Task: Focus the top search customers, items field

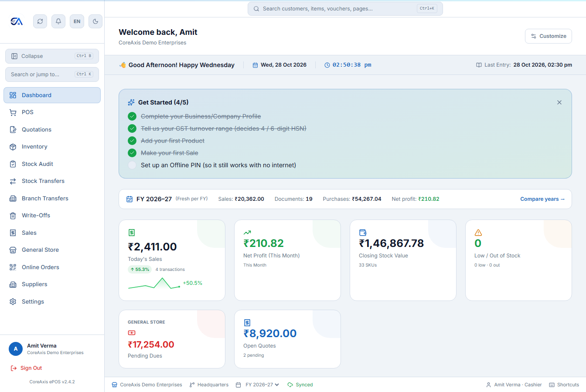Action: 345,9
